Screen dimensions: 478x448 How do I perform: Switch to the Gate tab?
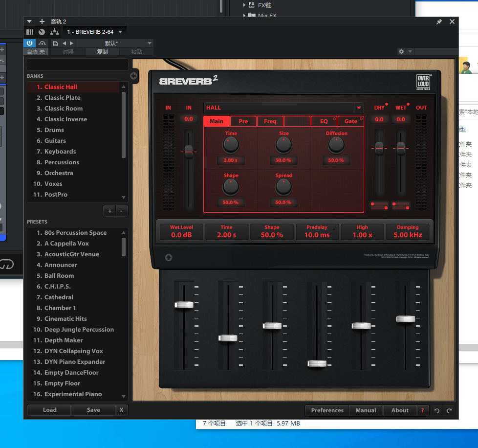pyautogui.click(x=350, y=121)
